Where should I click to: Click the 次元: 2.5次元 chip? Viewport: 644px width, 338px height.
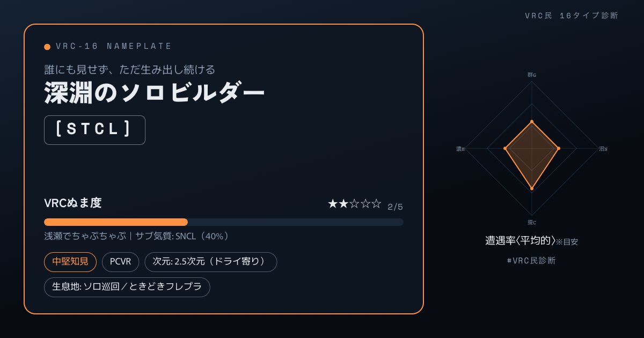tap(211, 262)
